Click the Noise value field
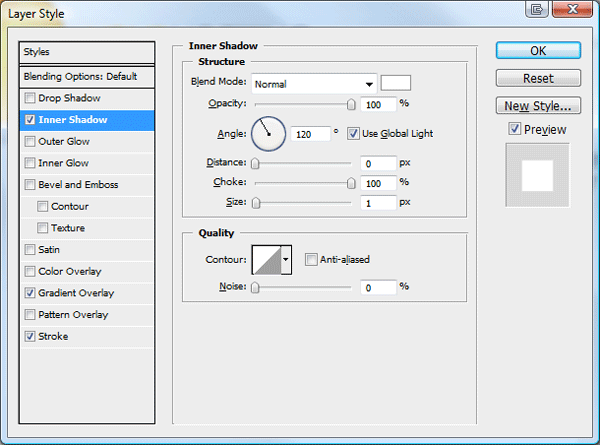Viewport: 600px width, 445px height. (x=378, y=287)
